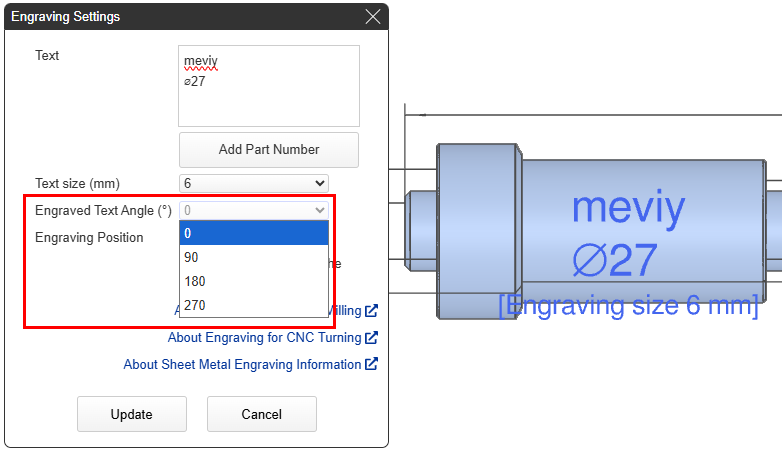The height and width of the screenshot is (450, 782).
Task: Choose 90 from the angle options
Action: click(254, 257)
